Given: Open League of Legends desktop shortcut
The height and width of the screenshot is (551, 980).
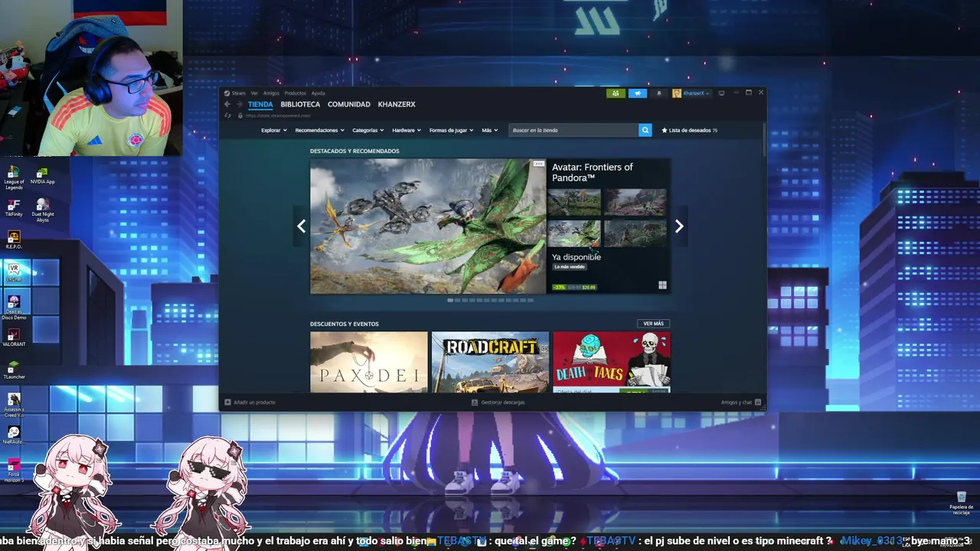Looking at the screenshot, I should (x=14, y=176).
